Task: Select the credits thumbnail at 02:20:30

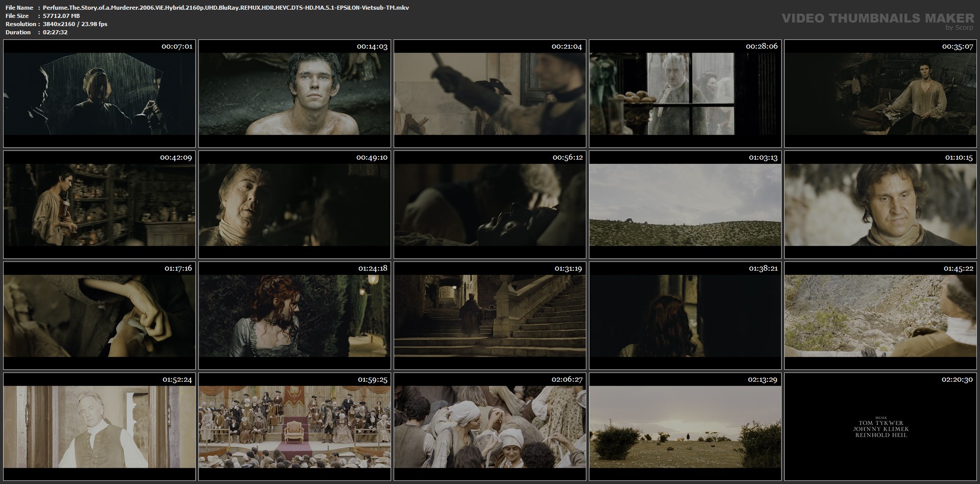Action: (x=880, y=427)
